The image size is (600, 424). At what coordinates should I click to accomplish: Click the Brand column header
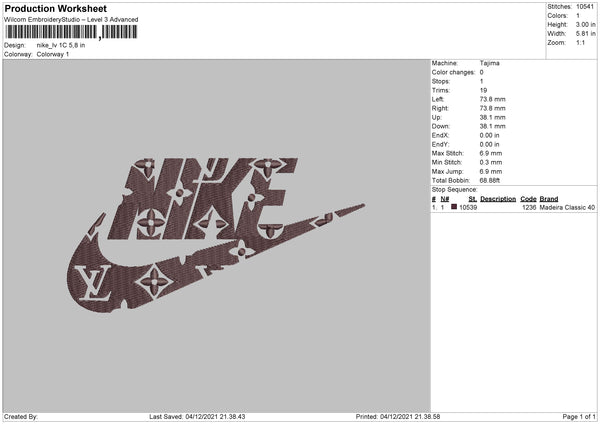(x=549, y=199)
